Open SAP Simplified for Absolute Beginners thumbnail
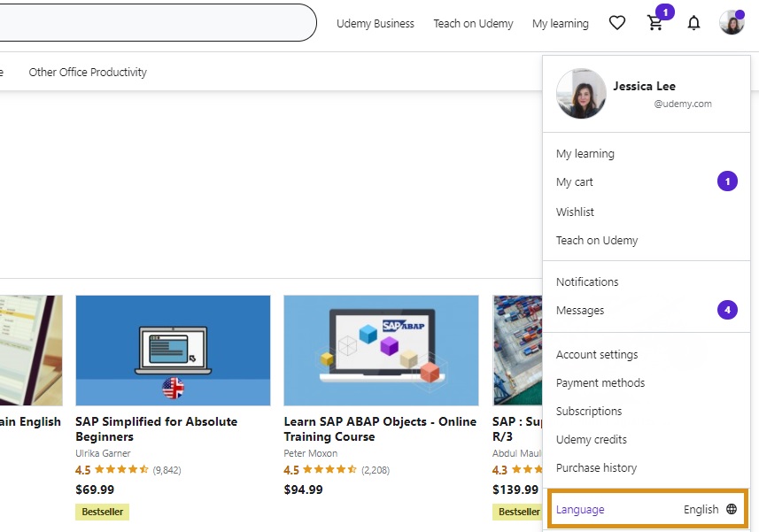The height and width of the screenshot is (532, 759). [173, 351]
